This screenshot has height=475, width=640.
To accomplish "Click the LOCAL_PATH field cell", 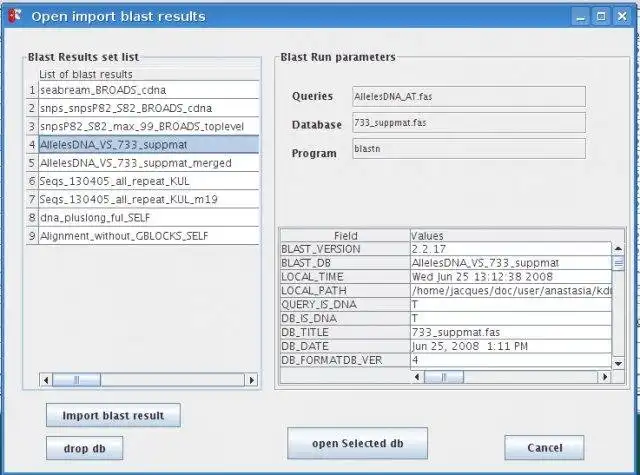I will pos(345,291).
